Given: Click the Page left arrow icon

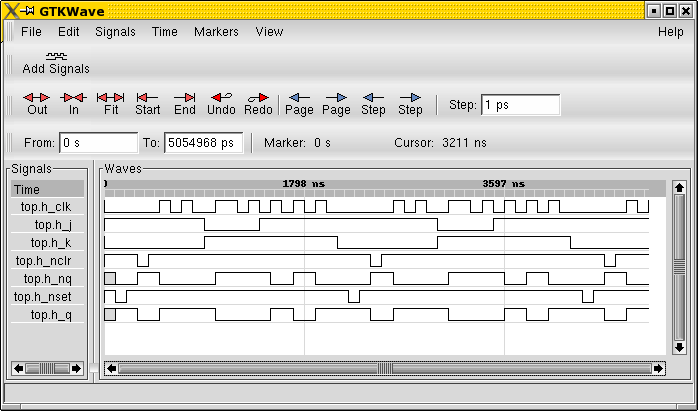Looking at the screenshot, I should pos(299,98).
